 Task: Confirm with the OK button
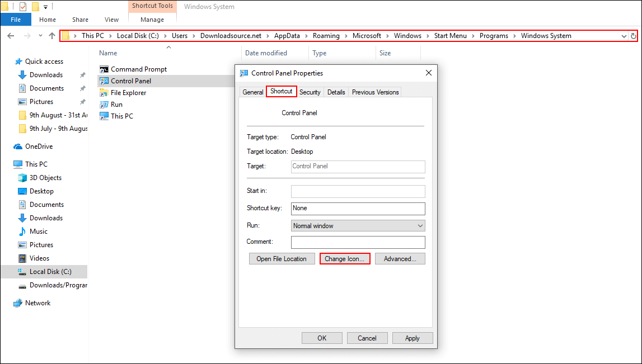coord(322,338)
